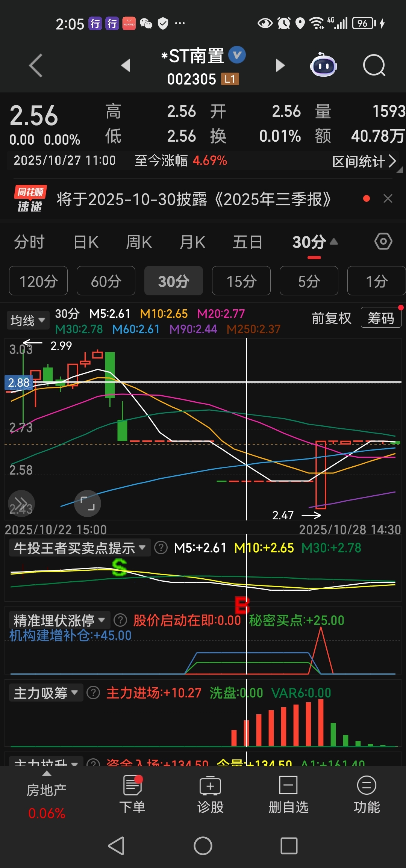This screenshot has width=406, height=868.
Task: Tap the double-chevron expand icon on chart
Action: 21,503
